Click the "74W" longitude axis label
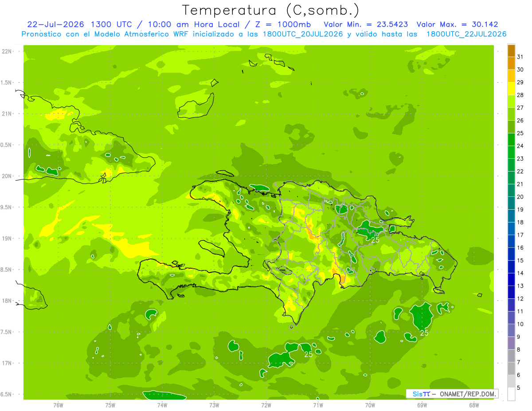This screenshot has width=532, height=411. click(162, 405)
